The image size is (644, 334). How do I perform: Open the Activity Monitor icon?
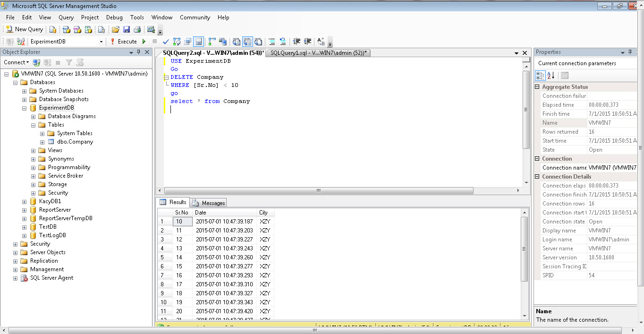click(x=151, y=29)
